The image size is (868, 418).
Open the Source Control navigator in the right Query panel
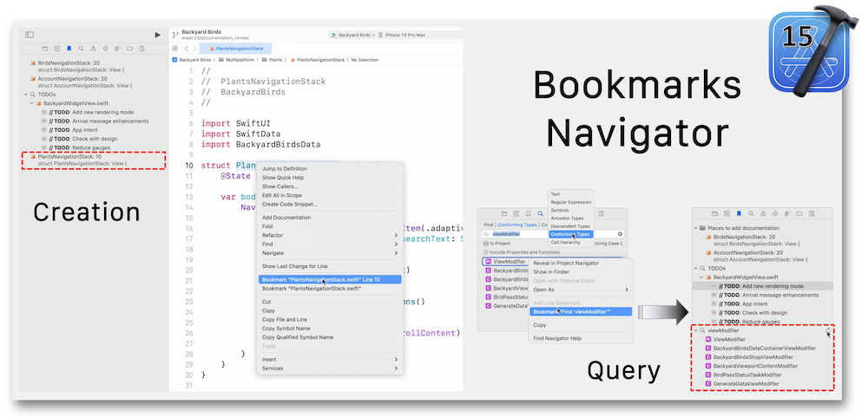click(x=727, y=213)
